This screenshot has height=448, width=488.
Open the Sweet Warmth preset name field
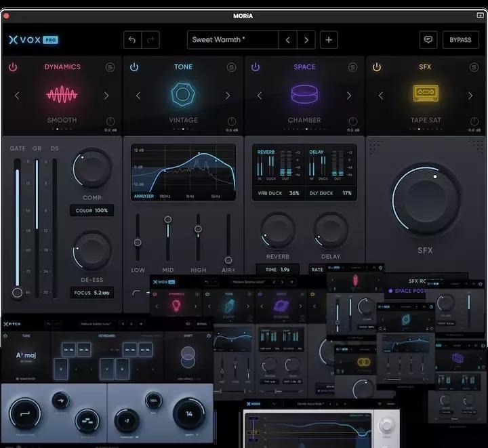click(x=232, y=40)
